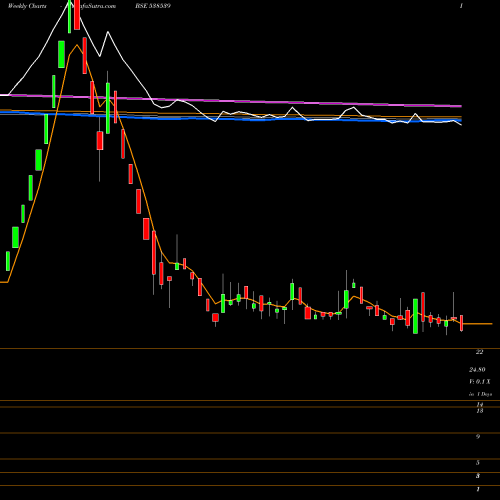Click the '22' price level label
The height and width of the screenshot is (500, 500).
(x=479, y=352)
